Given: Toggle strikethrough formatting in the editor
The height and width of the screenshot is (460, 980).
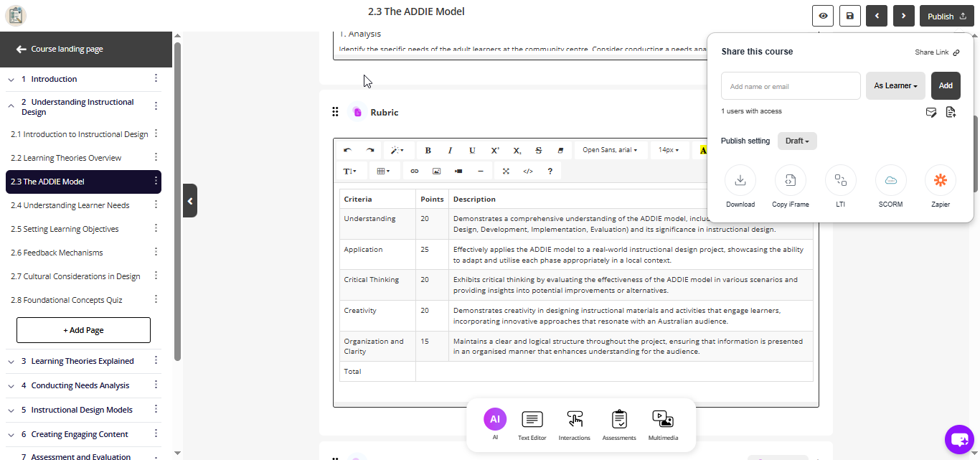Looking at the screenshot, I should point(538,150).
